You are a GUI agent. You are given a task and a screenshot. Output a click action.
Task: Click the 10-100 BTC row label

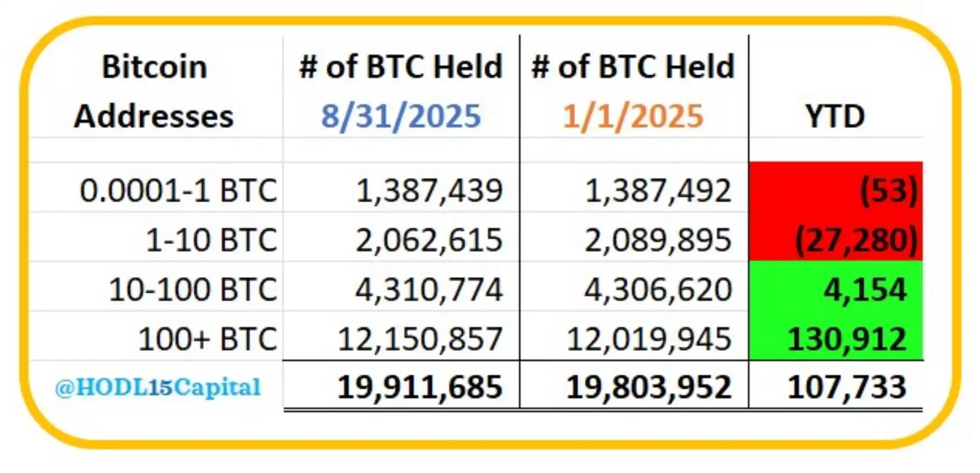coord(193,290)
